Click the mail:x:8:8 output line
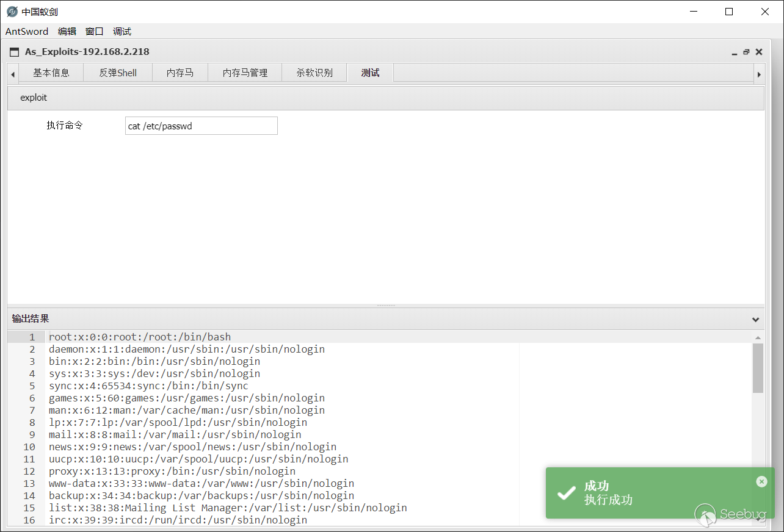The width and height of the screenshot is (784, 532). (175, 434)
